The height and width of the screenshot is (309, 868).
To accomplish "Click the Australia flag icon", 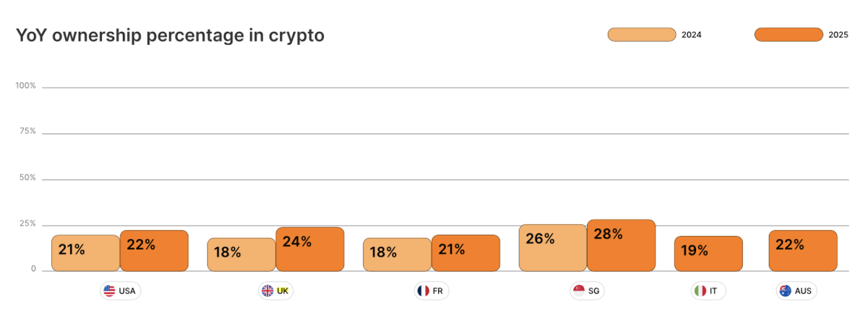I will click(785, 291).
